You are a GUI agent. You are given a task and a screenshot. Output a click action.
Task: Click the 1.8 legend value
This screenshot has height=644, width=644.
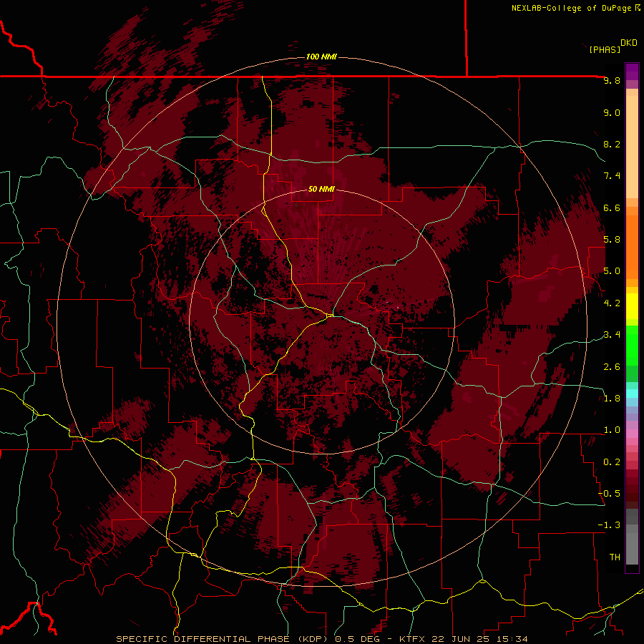[x=612, y=398]
